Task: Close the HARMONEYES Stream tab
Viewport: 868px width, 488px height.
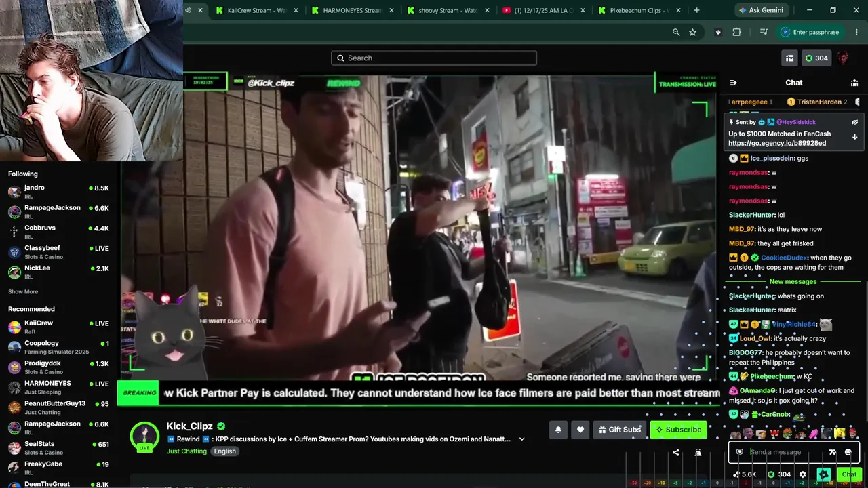Action: pos(391,10)
